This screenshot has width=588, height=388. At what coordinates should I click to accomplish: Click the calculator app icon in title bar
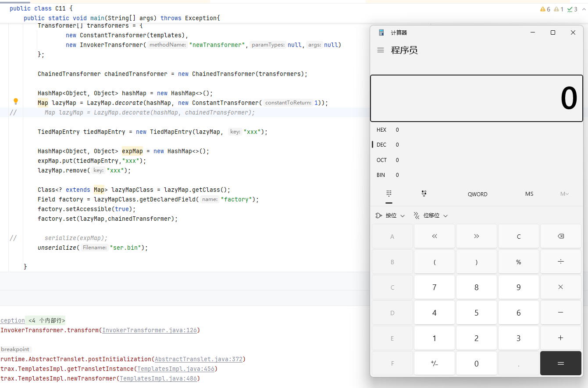[x=381, y=32]
